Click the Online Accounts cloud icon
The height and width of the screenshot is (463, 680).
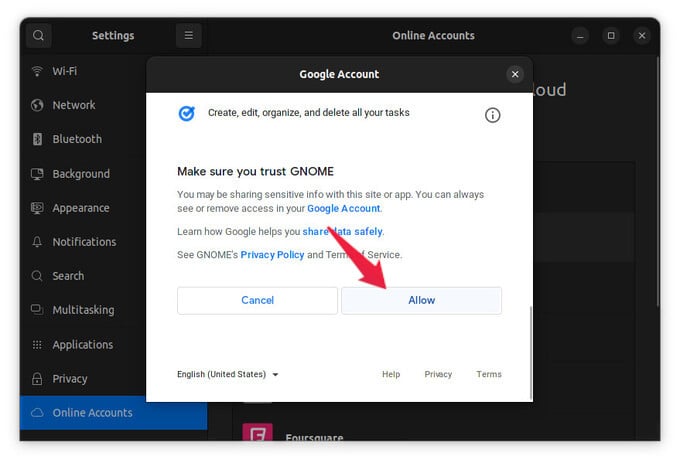[x=37, y=413]
